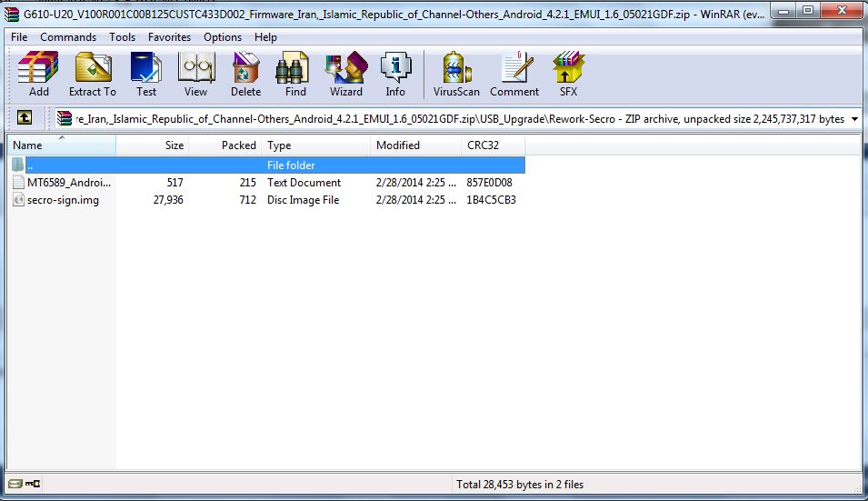Select the MT6589_Androi... file name
The image size is (868, 501).
point(69,182)
